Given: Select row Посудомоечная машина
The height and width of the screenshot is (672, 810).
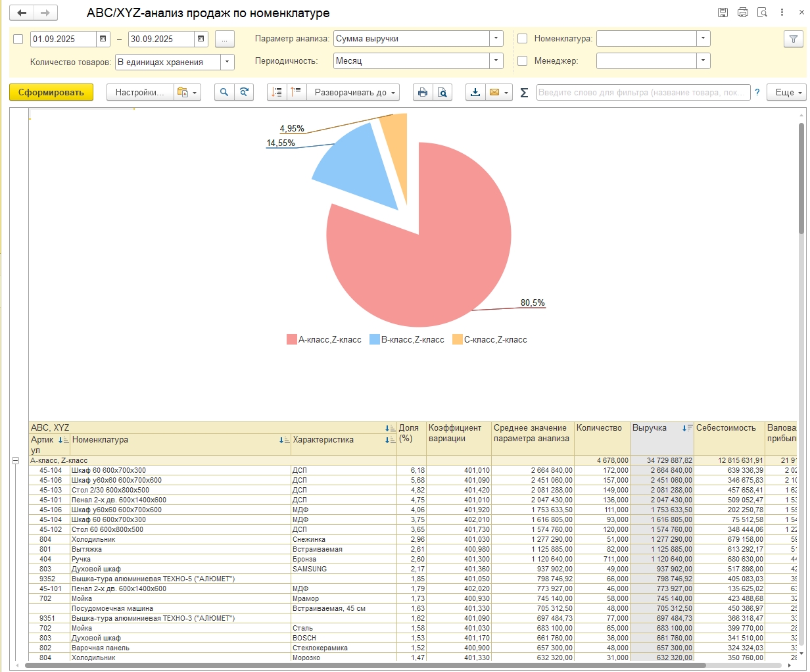Looking at the screenshot, I should 413,609.
